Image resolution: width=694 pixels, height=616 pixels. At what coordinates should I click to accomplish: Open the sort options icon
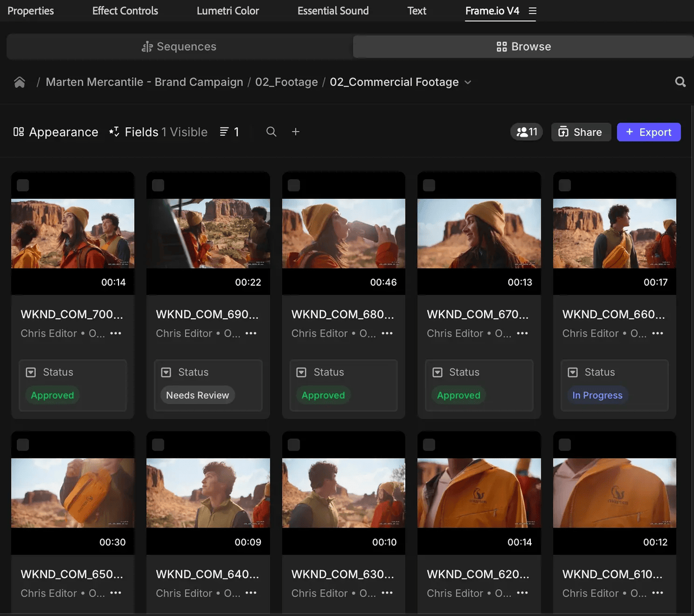(225, 132)
